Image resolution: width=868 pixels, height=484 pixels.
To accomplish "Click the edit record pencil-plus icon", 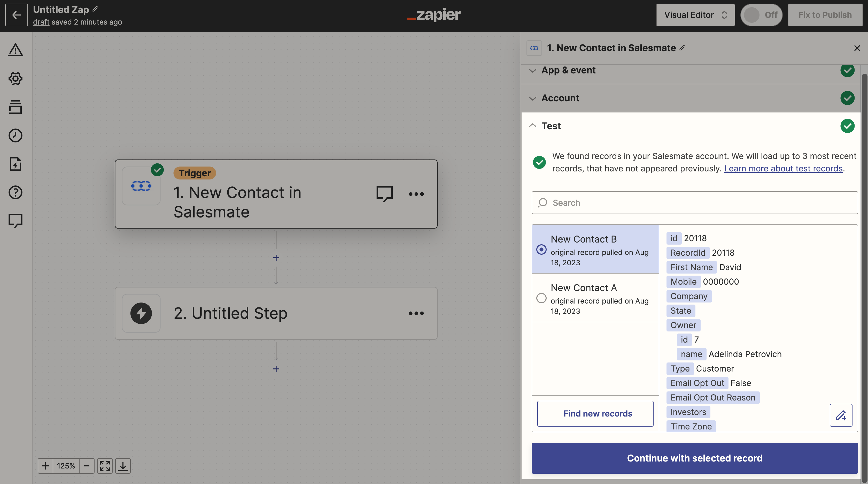I will click(x=841, y=415).
